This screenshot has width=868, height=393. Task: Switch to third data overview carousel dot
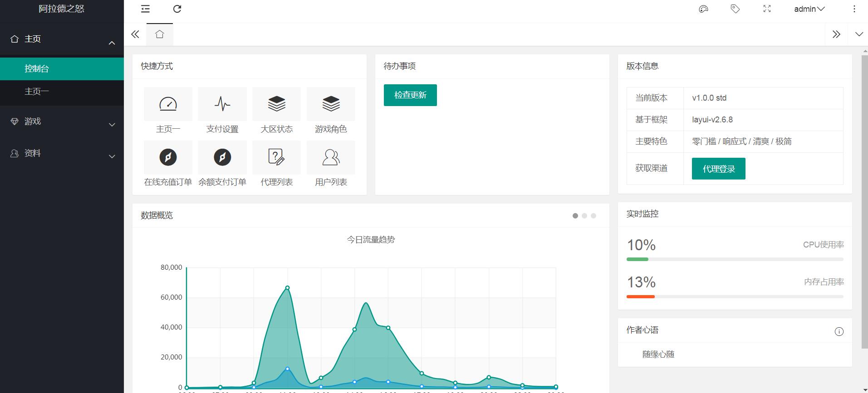pos(593,216)
